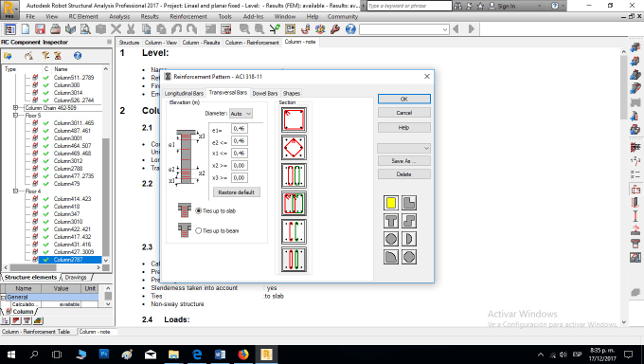Click the Redo arrow in the toolbar
This screenshot has width=644, height=364.
[x=192, y=29]
